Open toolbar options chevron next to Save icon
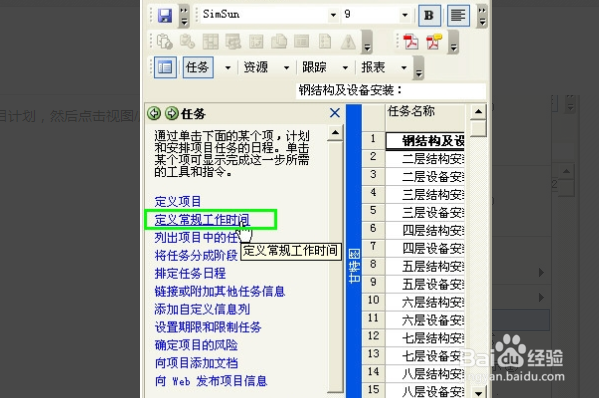The height and width of the screenshot is (398, 599). (x=184, y=16)
